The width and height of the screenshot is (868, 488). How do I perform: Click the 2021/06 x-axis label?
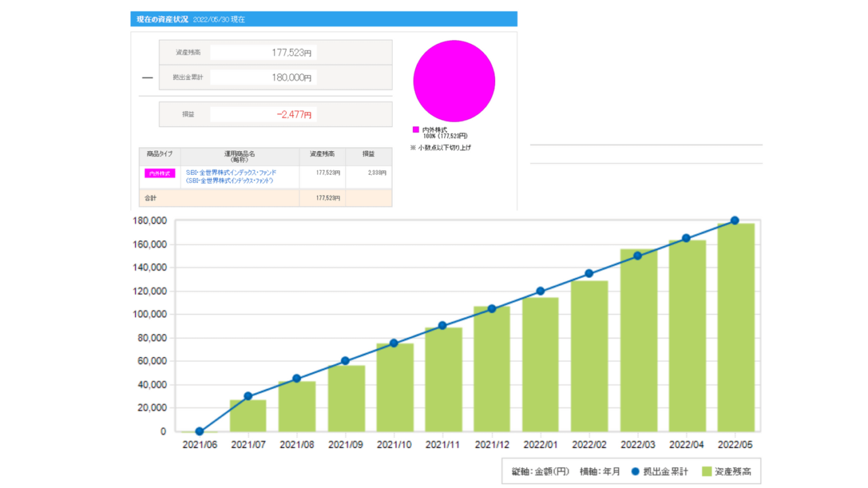(x=199, y=445)
